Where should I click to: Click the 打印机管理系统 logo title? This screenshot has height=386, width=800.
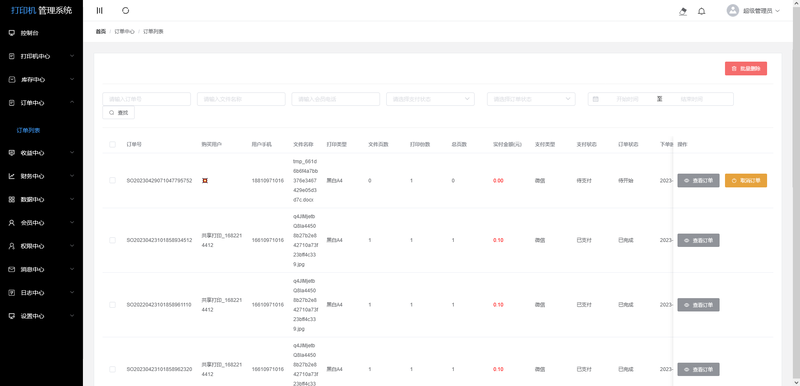(x=41, y=10)
